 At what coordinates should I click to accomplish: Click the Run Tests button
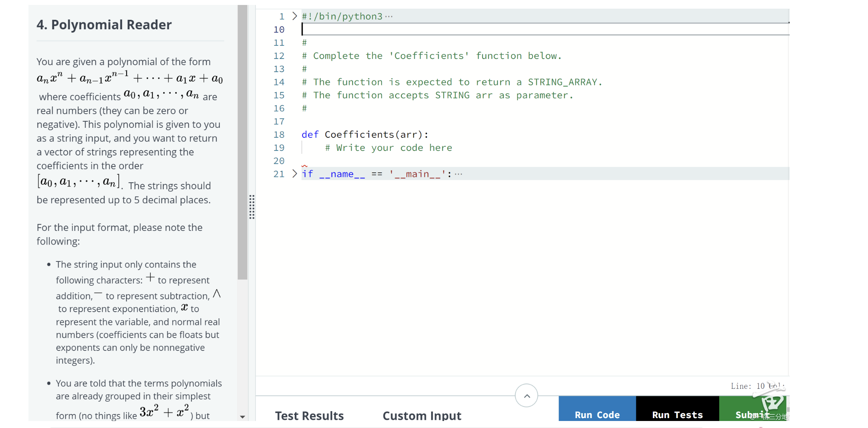click(x=677, y=409)
